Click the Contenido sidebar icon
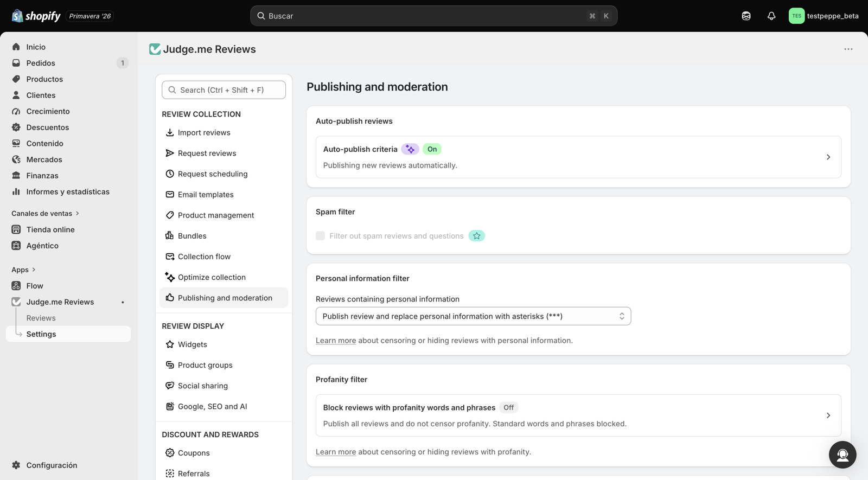Image resolution: width=868 pixels, height=480 pixels. pos(16,143)
